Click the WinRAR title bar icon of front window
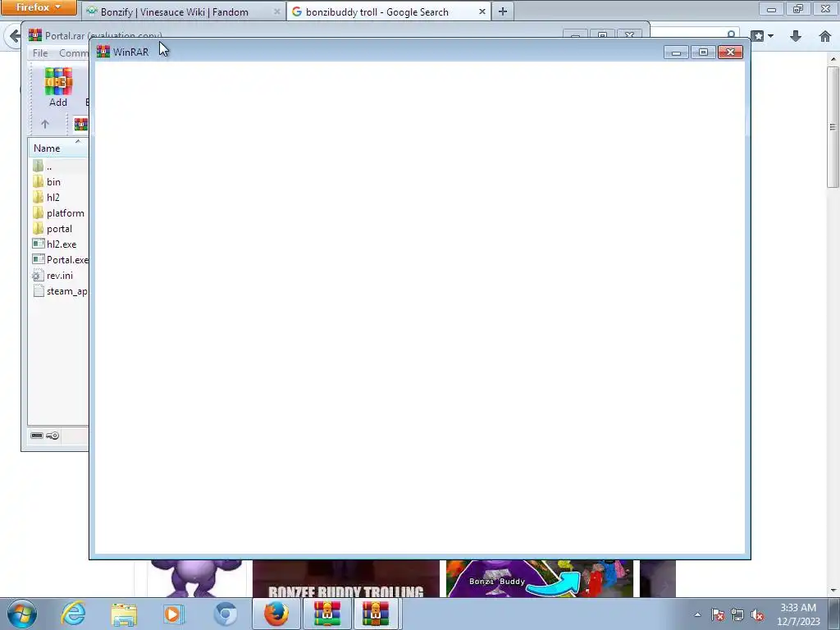This screenshot has width=840, height=630. [103, 52]
